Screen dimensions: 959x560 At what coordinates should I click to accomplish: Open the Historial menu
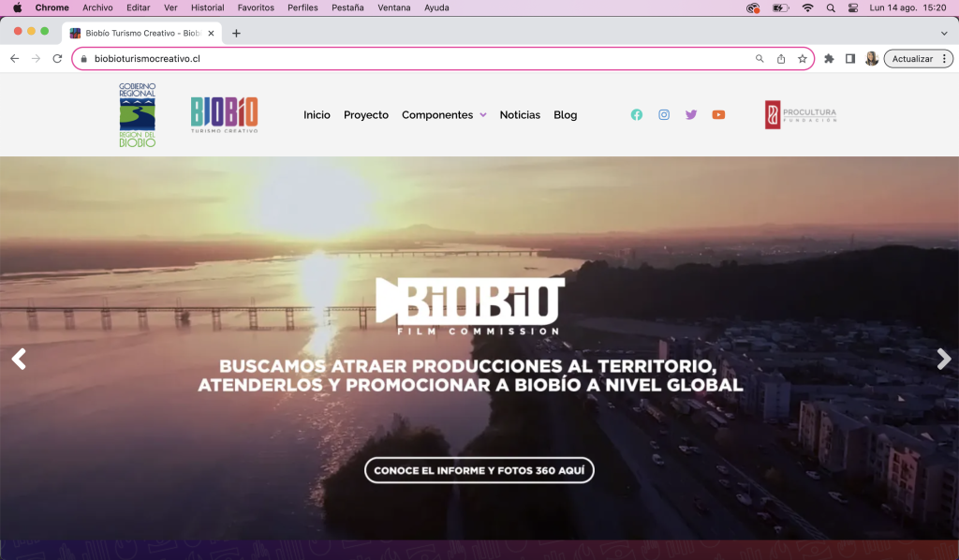point(207,7)
